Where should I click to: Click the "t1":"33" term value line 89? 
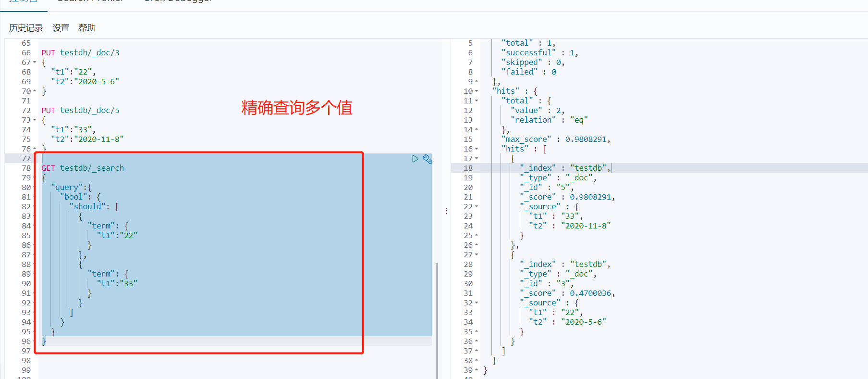tap(117, 284)
